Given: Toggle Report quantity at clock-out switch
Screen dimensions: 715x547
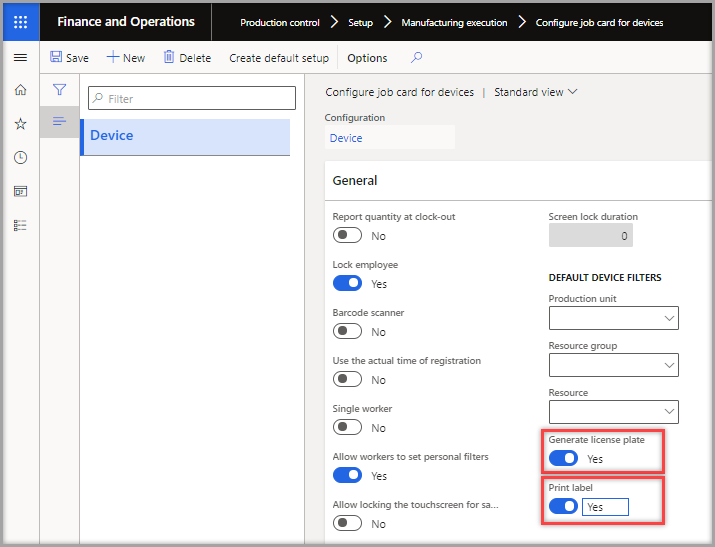Looking at the screenshot, I should click(x=347, y=235).
